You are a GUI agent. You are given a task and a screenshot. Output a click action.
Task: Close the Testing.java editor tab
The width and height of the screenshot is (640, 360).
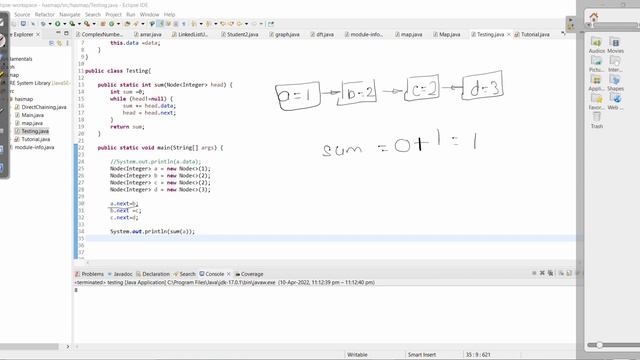coord(509,34)
